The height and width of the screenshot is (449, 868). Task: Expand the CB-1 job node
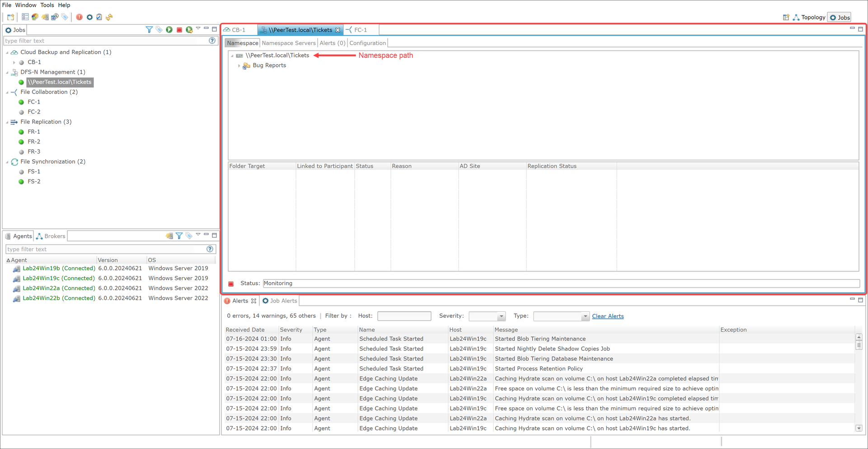coord(14,62)
